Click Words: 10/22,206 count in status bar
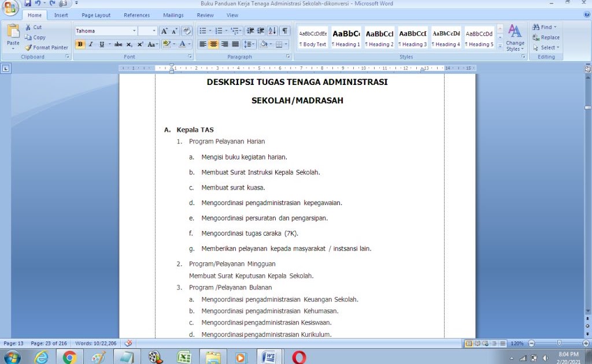 pos(96,343)
